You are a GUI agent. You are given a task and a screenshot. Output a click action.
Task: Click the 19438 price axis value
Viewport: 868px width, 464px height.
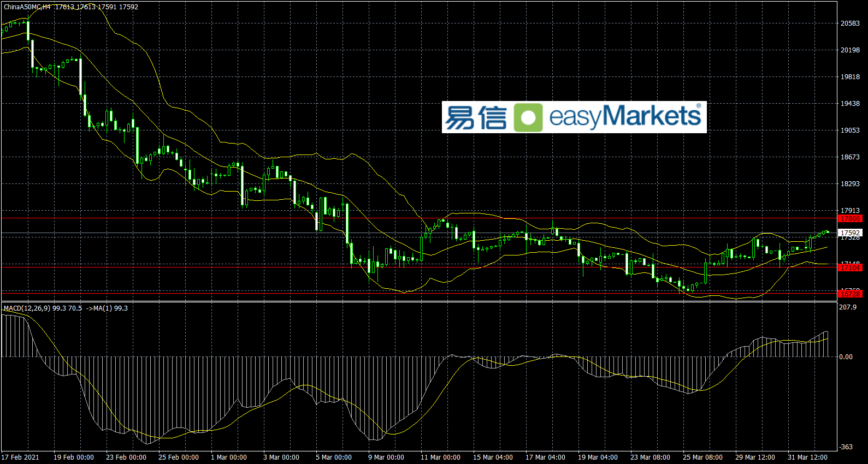[x=850, y=104]
